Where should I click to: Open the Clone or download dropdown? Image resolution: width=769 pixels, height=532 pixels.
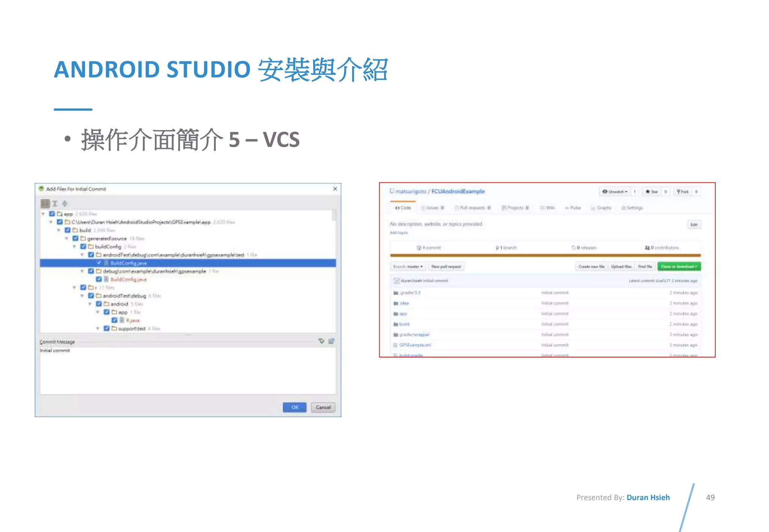coord(679,266)
